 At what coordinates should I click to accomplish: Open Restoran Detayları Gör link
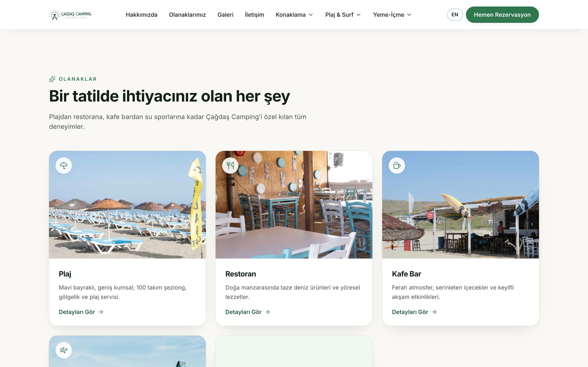click(x=248, y=312)
